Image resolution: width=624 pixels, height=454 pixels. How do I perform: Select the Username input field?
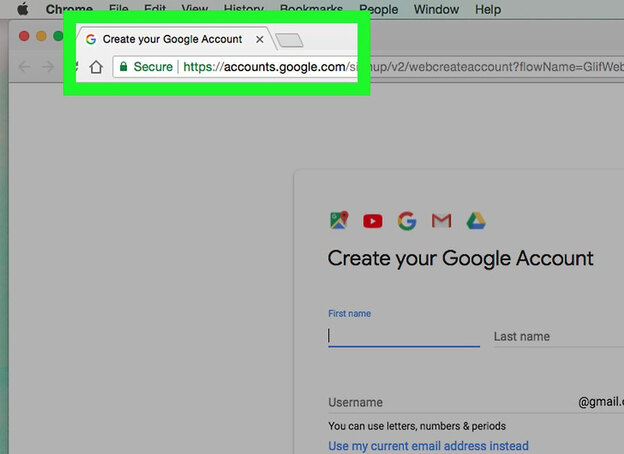point(450,402)
